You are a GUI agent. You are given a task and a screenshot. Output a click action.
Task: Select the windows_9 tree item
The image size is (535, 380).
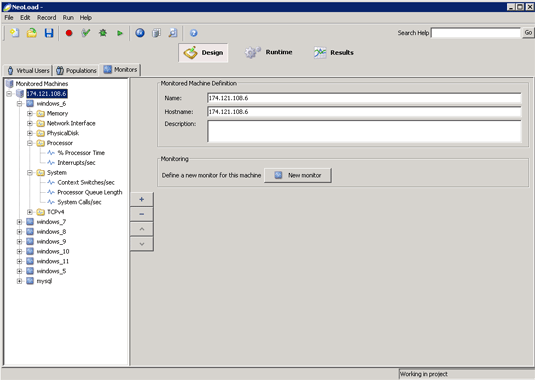[x=51, y=242]
